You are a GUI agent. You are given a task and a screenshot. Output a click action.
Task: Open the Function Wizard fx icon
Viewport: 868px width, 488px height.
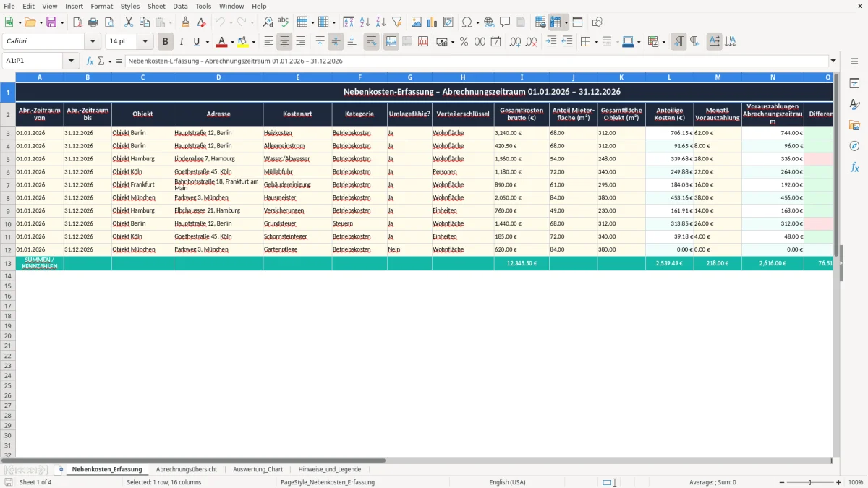coord(90,61)
